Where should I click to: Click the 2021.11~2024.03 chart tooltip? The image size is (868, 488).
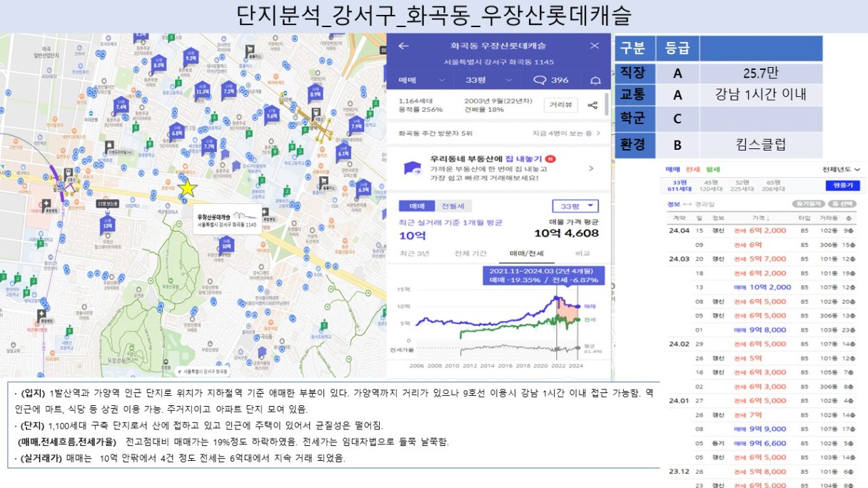coord(542,275)
